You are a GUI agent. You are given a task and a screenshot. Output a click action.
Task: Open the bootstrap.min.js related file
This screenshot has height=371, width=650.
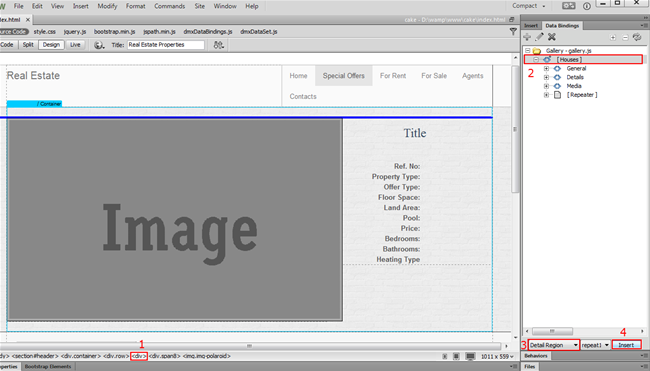114,32
